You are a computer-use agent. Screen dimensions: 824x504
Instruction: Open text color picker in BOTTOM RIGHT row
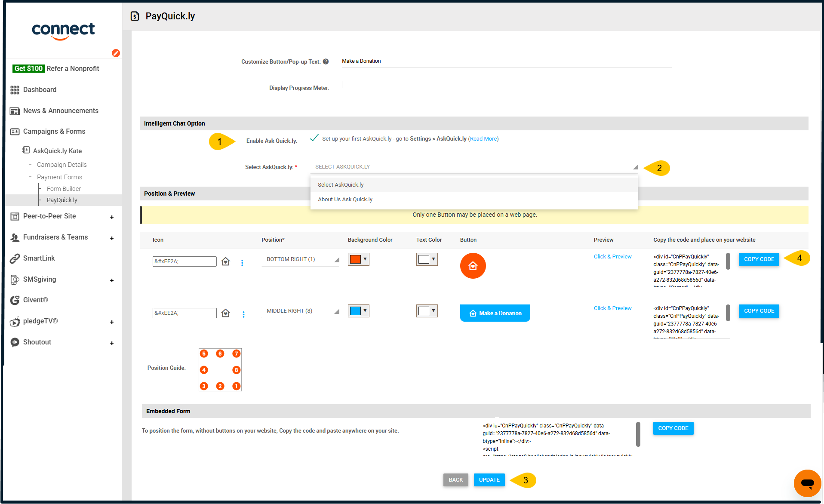[x=427, y=259]
